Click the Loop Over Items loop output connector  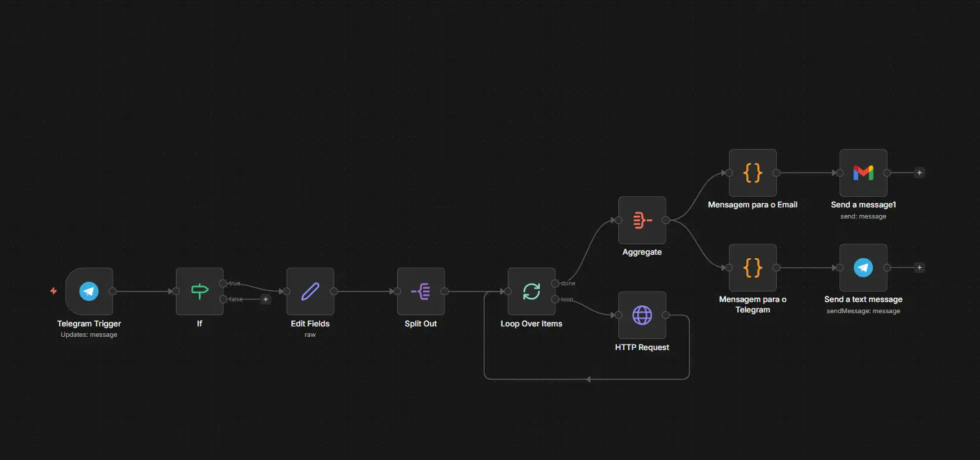[x=555, y=299]
